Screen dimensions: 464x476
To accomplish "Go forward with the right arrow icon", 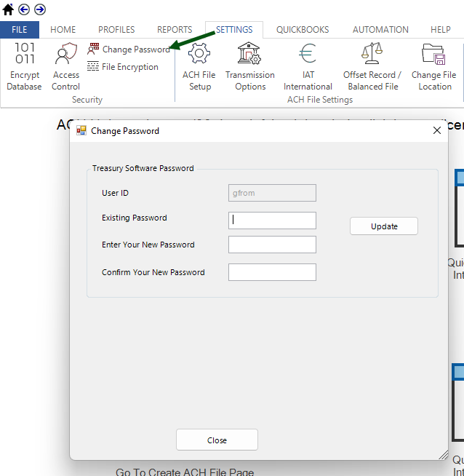I will click(x=40, y=9).
